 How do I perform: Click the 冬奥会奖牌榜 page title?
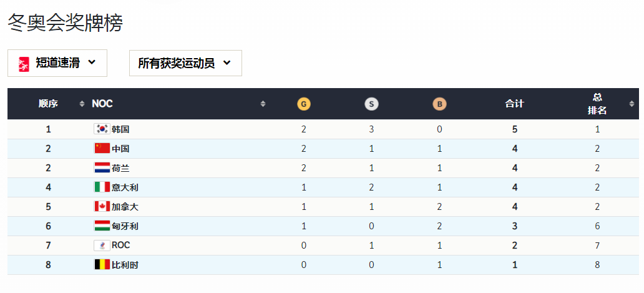tap(66, 22)
